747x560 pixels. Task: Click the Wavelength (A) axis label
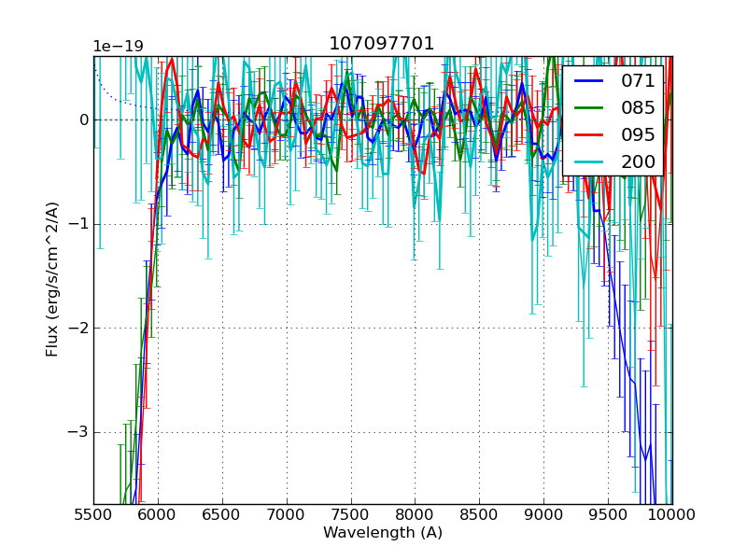point(383,533)
